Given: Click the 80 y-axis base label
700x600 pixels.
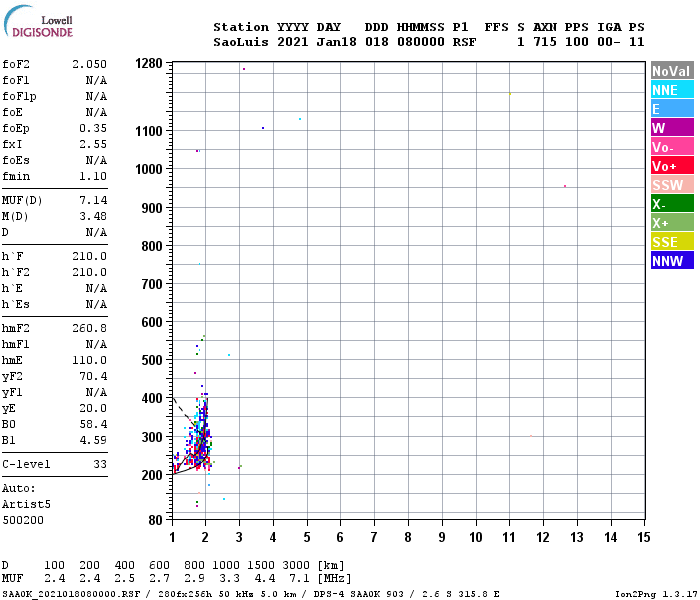Looking at the screenshot, I should [x=155, y=520].
